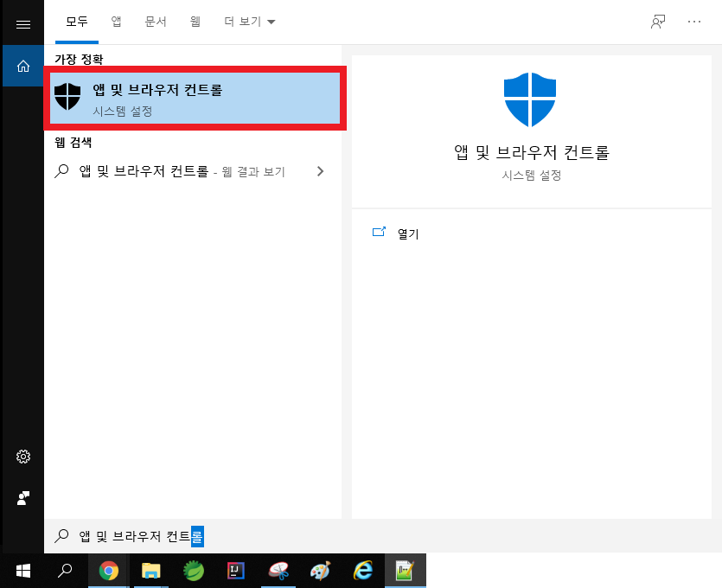This screenshot has width=722, height=588.
Task: Open the hamburger menu in search sidebar
Action: click(23, 24)
